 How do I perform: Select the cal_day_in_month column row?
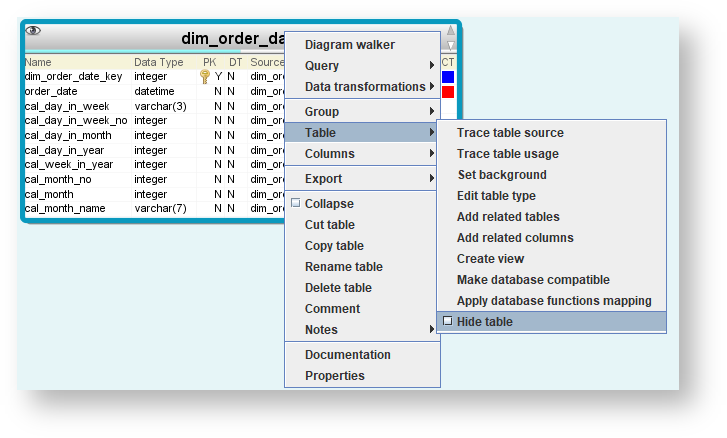pos(154,135)
